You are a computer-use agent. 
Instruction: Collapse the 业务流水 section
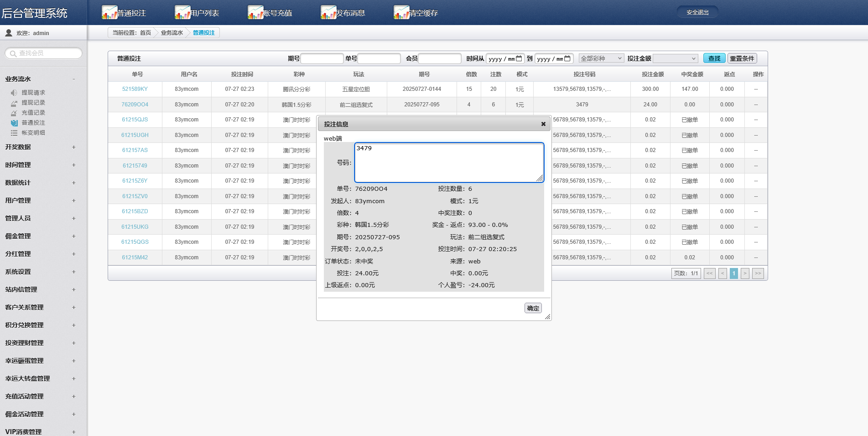pos(73,79)
